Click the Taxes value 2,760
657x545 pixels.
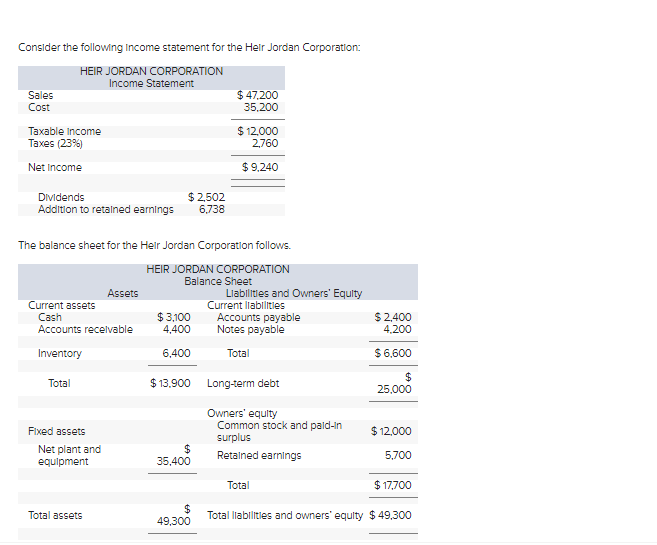point(265,144)
